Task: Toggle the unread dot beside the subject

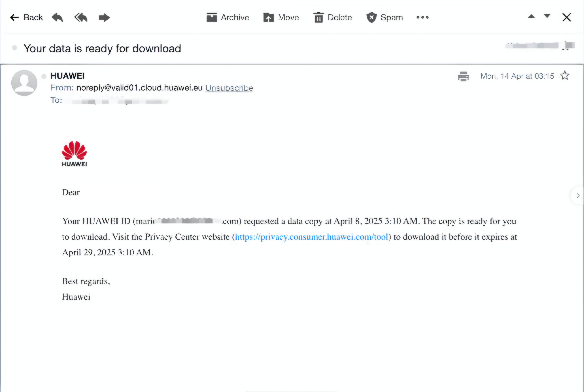Action: coord(15,48)
